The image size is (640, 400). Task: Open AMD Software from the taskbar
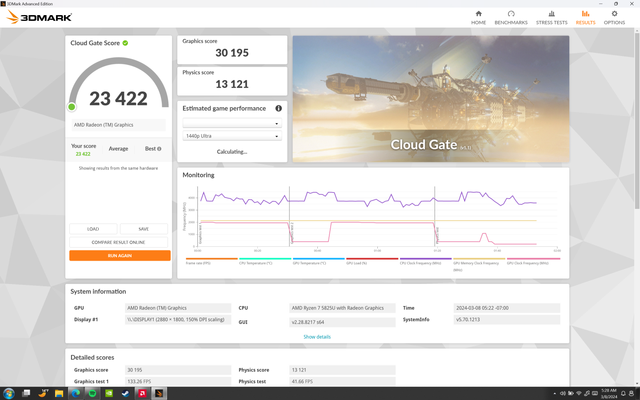tap(142, 393)
